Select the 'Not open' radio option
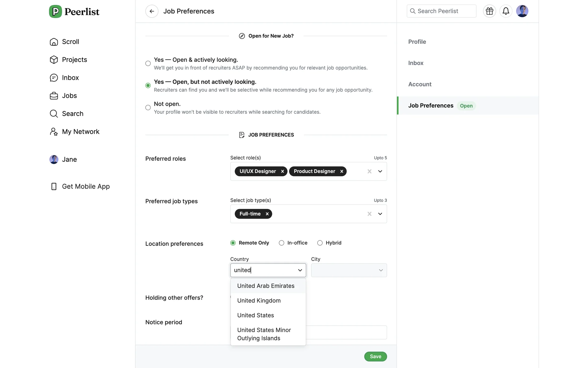This screenshot has width=588, height=368. [x=148, y=108]
